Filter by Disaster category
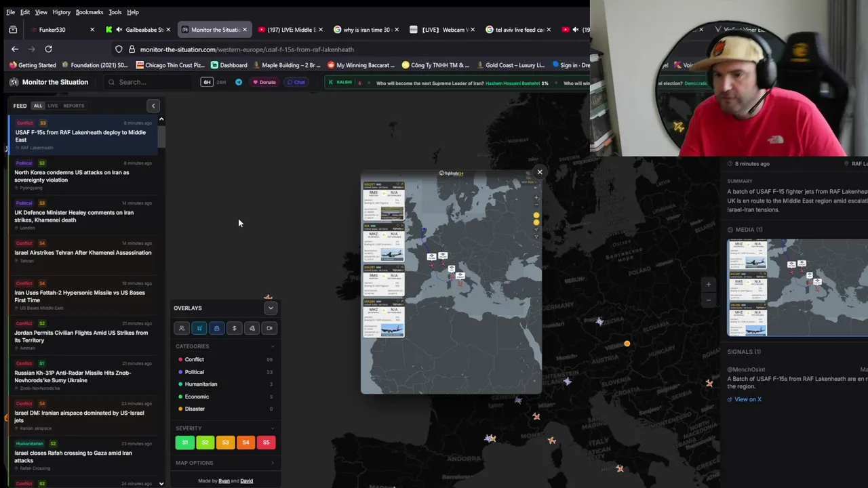The width and height of the screenshot is (868, 488). coord(224,409)
